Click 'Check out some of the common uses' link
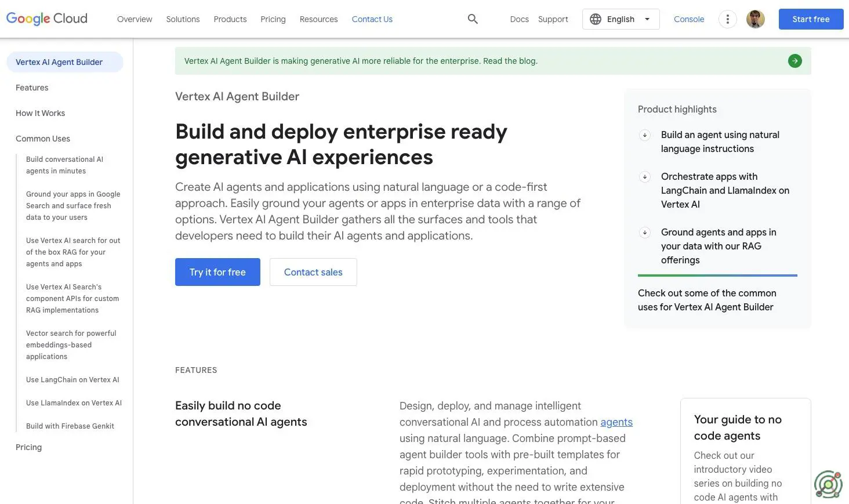849x504 pixels. (x=707, y=300)
